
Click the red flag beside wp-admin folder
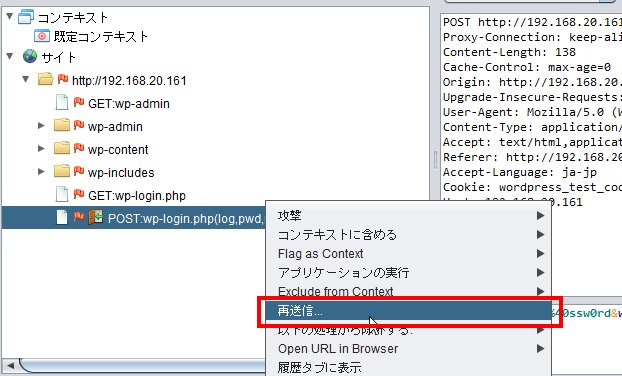[x=79, y=125]
